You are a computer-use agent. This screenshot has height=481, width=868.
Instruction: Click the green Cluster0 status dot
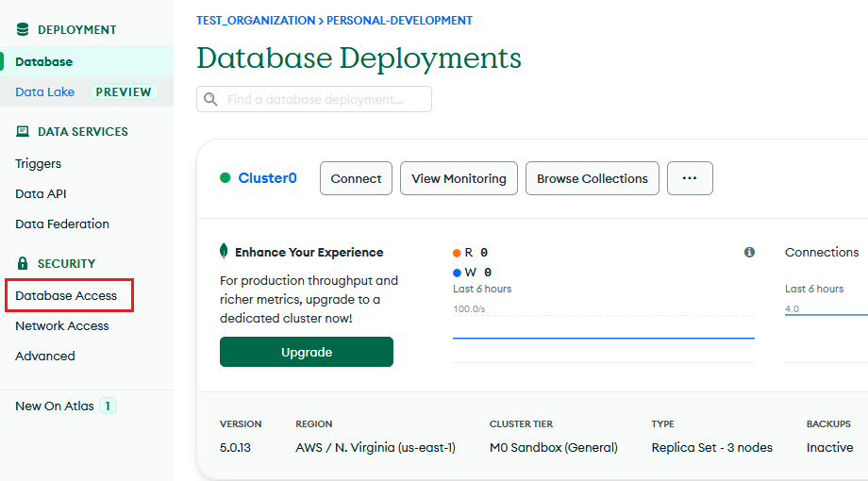pos(225,177)
